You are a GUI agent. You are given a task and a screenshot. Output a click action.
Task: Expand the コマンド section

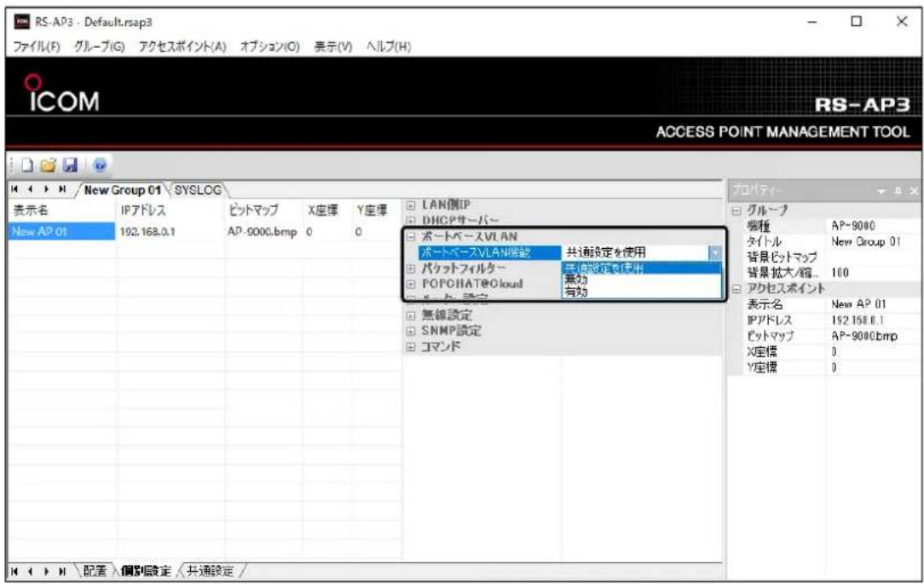tap(411, 347)
